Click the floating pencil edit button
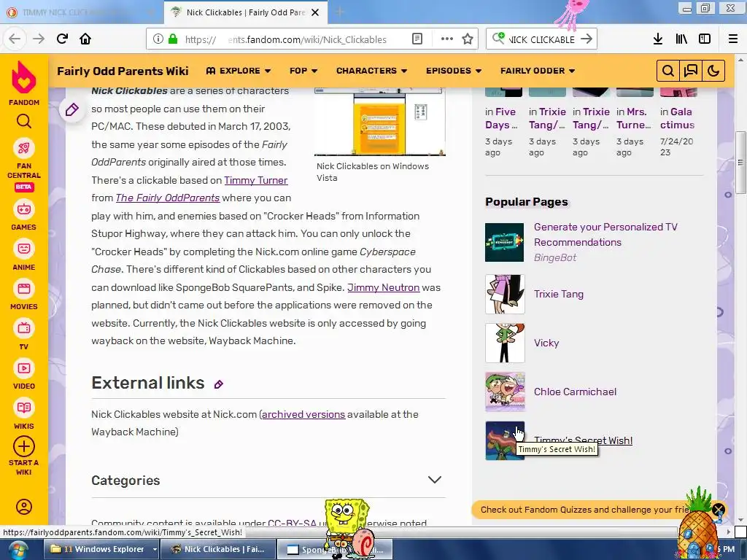The image size is (747, 560). click(72, 110)
